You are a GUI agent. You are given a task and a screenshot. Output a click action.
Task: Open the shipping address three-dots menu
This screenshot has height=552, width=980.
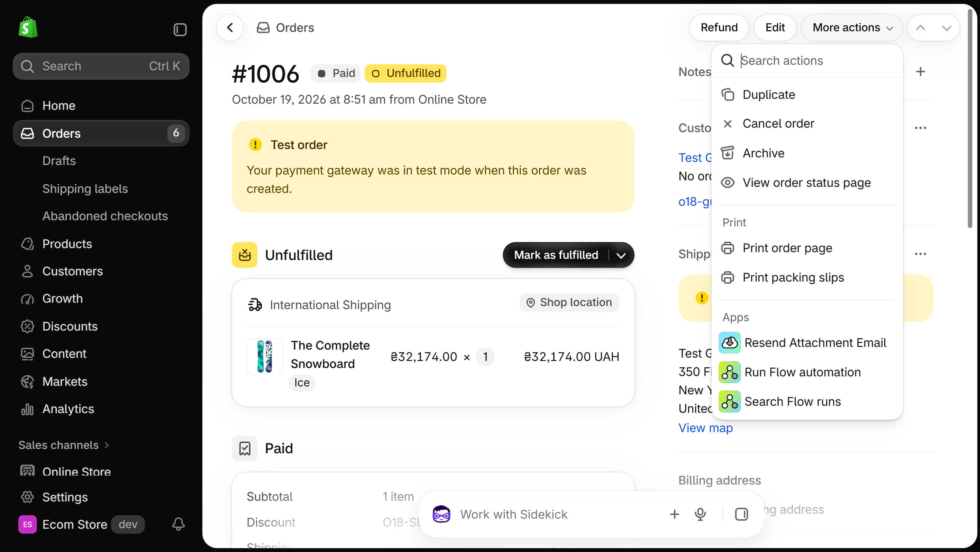pyautogui.click(x=920, y=254)
